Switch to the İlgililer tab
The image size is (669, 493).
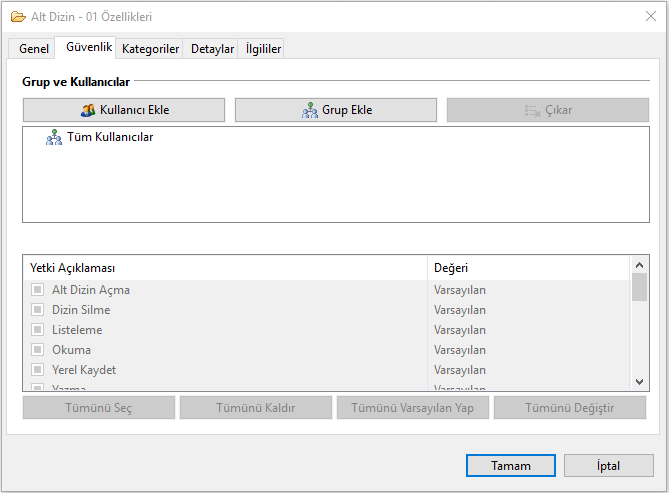264,49
